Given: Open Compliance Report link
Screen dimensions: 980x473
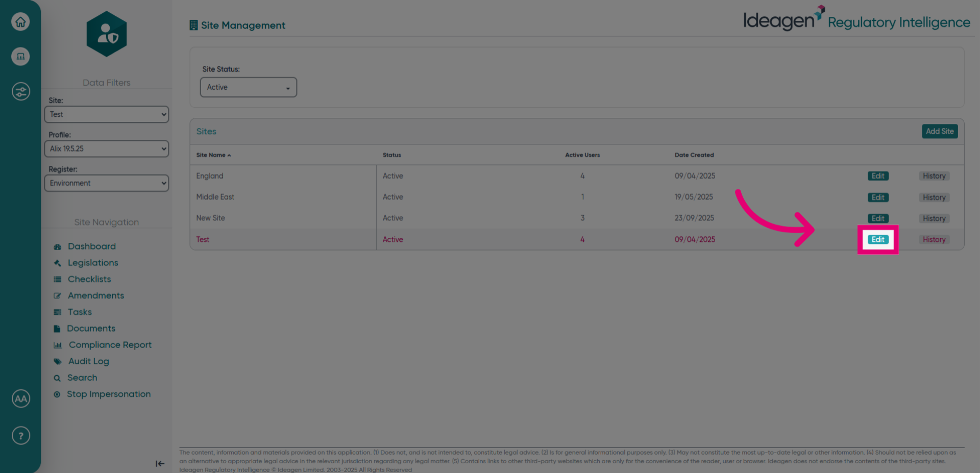Looking at the screenshot, I should (x=110, y=345).
